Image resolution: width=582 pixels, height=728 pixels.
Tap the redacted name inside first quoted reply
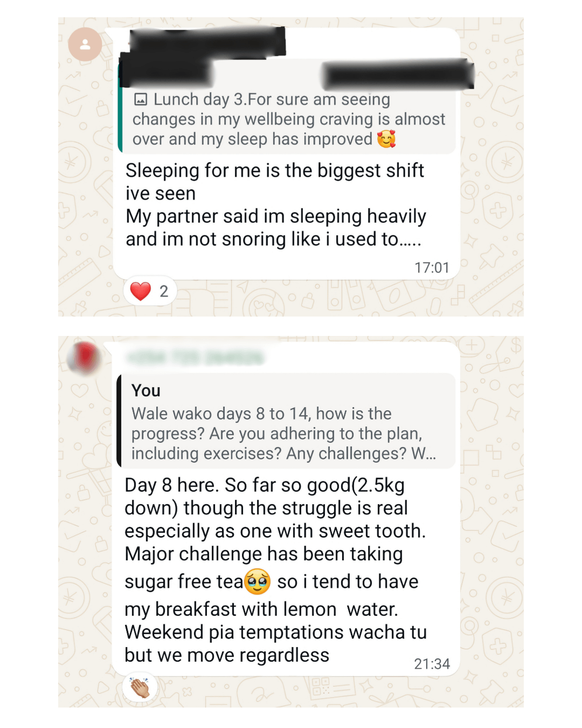[398, 75]
